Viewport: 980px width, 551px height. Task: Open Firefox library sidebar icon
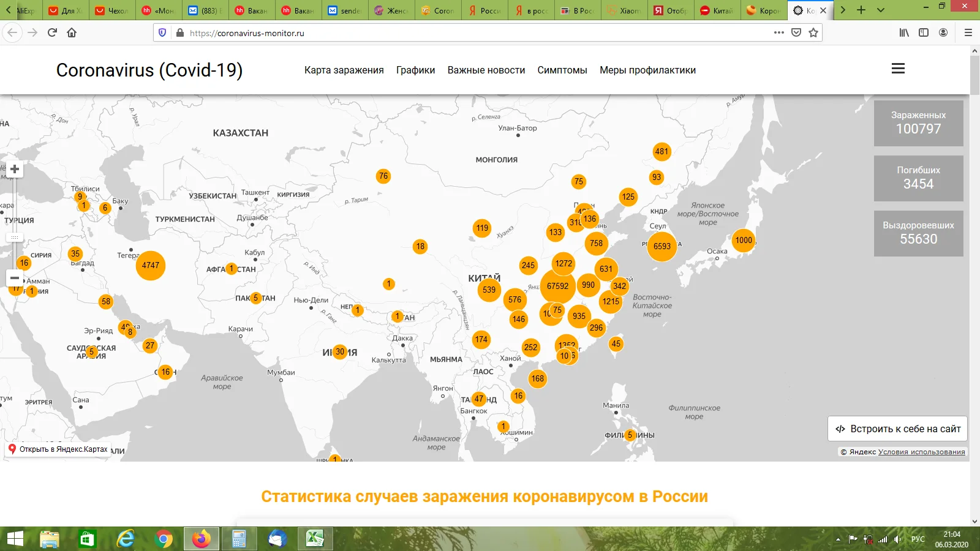(x=904, y=33)
